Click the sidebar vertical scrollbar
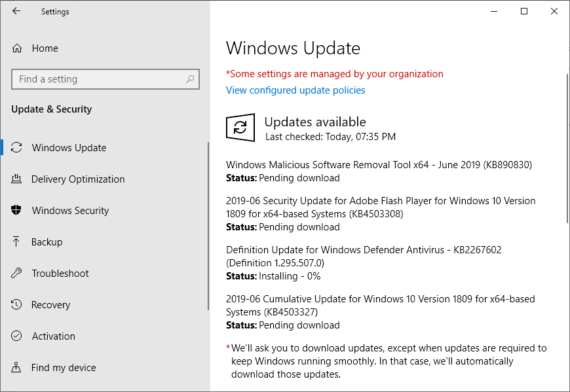This screenshot has height=392, width=570. point(208,226)
